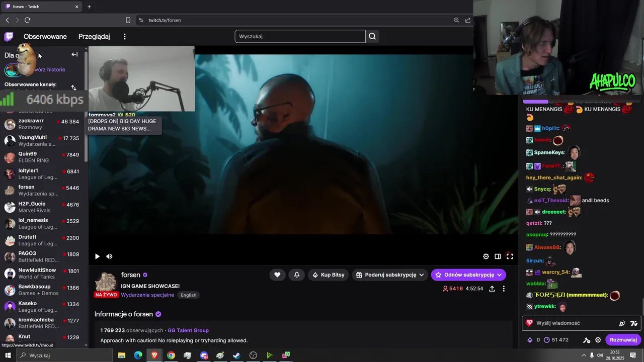Open Drututt channel in sidebar
Screen dimensions: 644x362
42,240
